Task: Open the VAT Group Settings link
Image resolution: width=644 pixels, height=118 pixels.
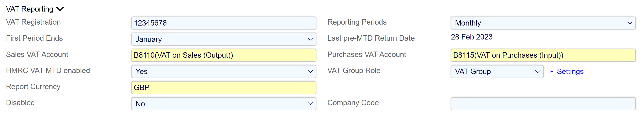Action: (x=570, y=72)
